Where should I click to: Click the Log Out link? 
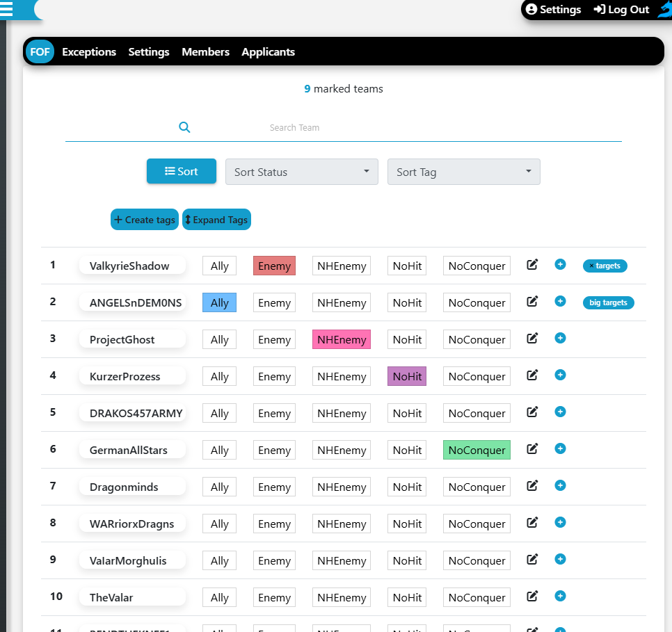coord(621,10)
